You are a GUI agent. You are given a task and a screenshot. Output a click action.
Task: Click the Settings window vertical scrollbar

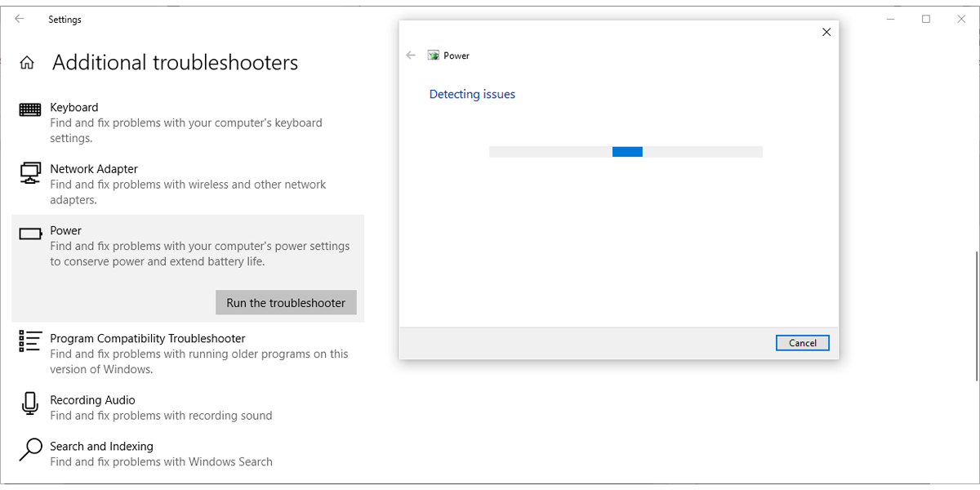[x=976, y=315]
